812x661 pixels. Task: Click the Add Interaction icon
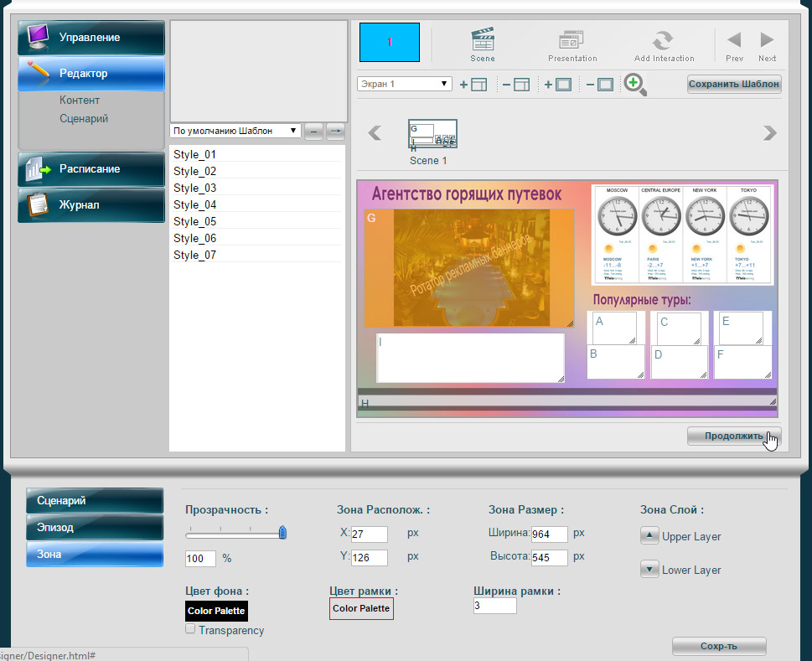point(664,39)
